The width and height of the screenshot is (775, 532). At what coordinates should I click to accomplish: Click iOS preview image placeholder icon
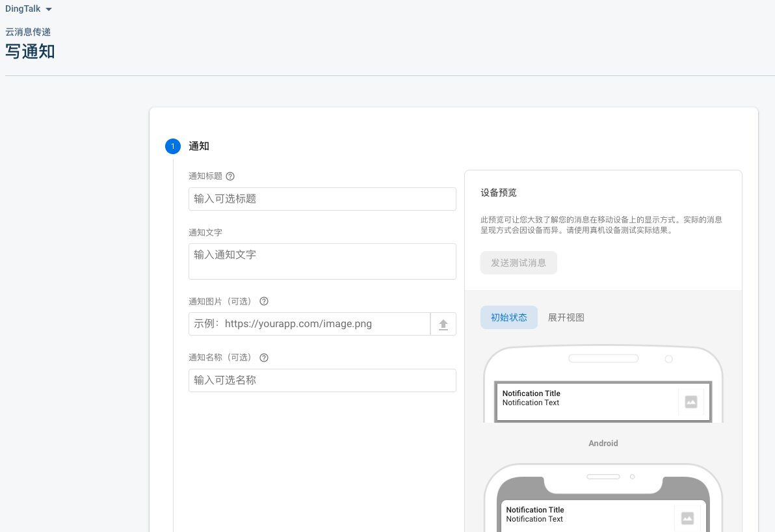tap(687, 518)
